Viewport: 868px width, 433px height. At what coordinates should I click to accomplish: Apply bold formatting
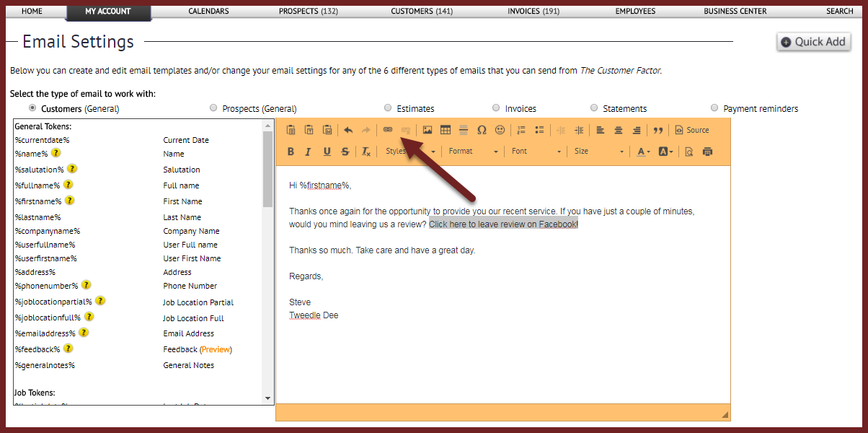291,152
